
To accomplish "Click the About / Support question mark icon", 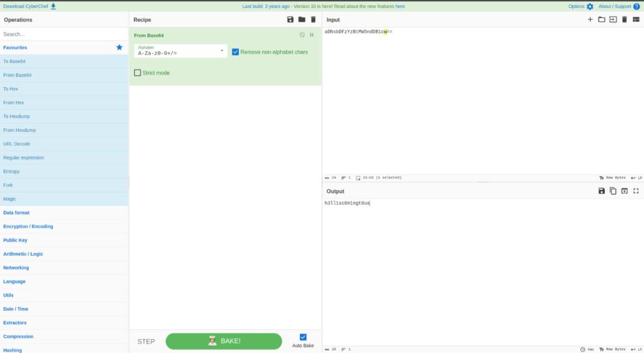I will pyautogui.click(x=636, y=6).
